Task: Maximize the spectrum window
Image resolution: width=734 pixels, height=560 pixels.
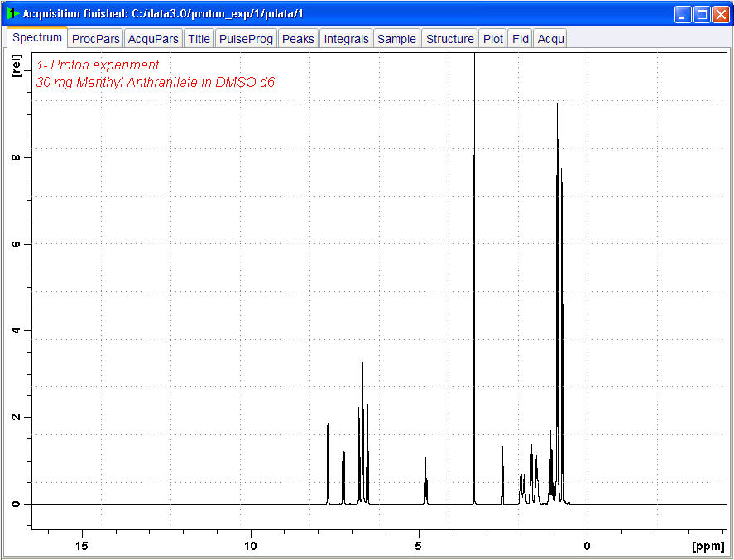Action: coord(702,15)
